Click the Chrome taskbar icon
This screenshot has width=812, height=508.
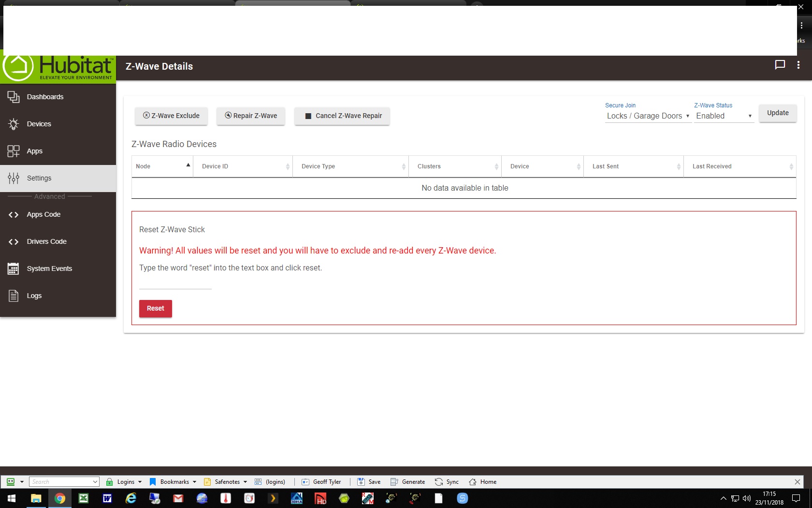click(x=59, y=498)
